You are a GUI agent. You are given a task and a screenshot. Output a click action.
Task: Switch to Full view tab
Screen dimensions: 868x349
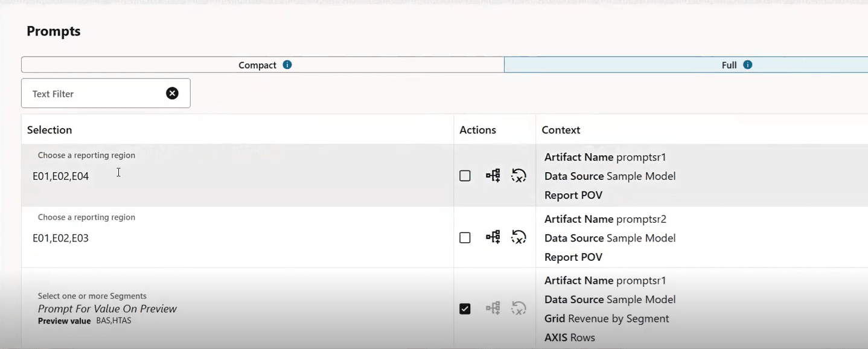point(686,65)
